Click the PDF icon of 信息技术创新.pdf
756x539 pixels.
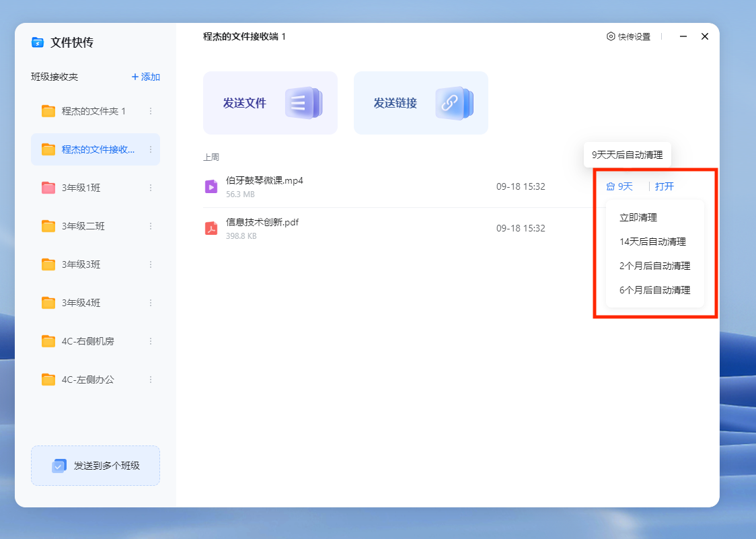pyautogui.click(x=211, y=227)
